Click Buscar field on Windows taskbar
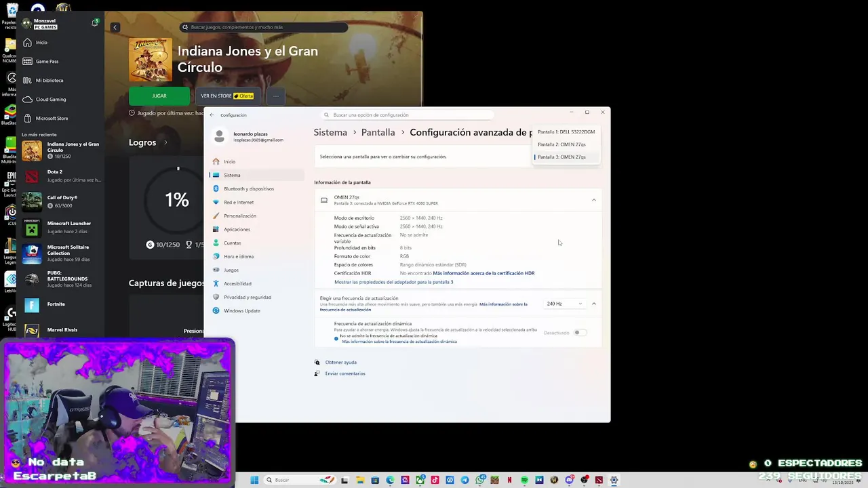 tap(298, 480)
